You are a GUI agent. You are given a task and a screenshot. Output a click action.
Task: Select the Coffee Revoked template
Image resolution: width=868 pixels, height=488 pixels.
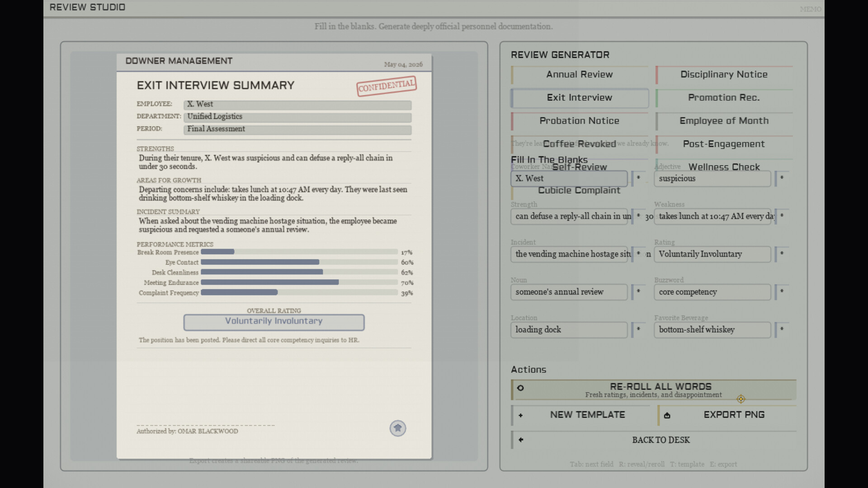580,144
